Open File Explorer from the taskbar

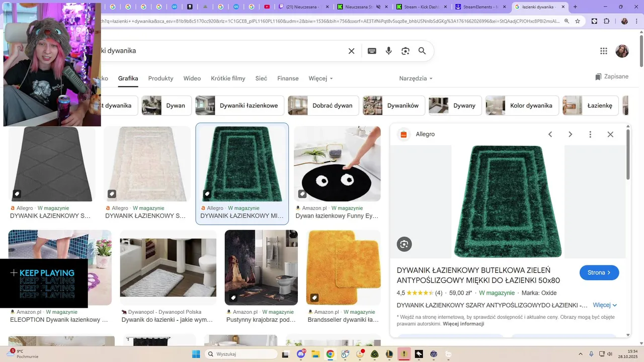315,354
